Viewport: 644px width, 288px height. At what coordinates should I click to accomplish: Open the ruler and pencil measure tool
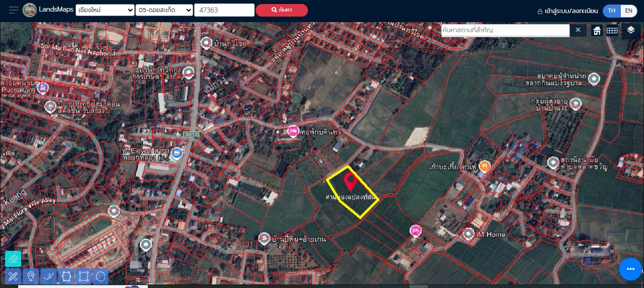tap(13, 276)
